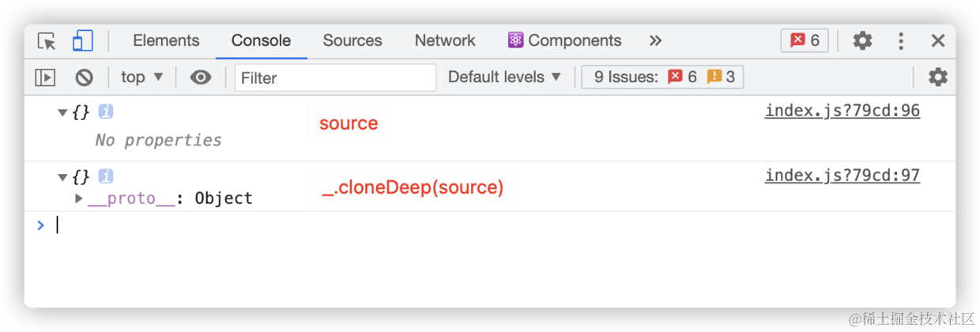Expand the __proto__ Object entry
The image size is (980, 332).
click(x=79, y=198)
